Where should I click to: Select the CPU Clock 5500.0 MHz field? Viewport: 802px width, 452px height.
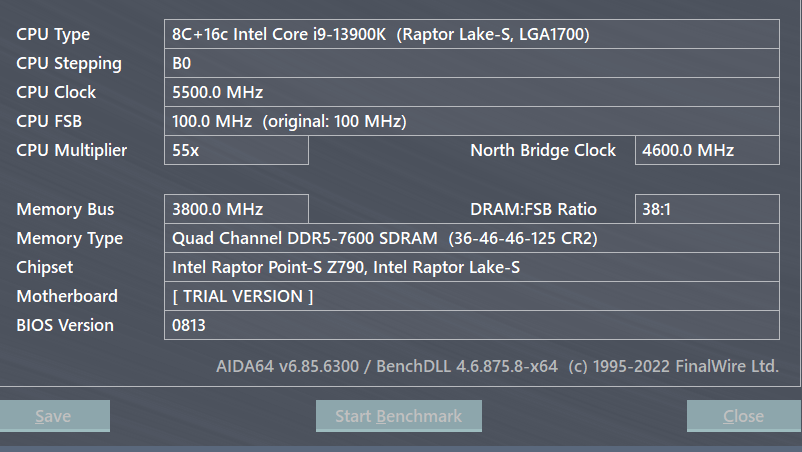[471, 92]
